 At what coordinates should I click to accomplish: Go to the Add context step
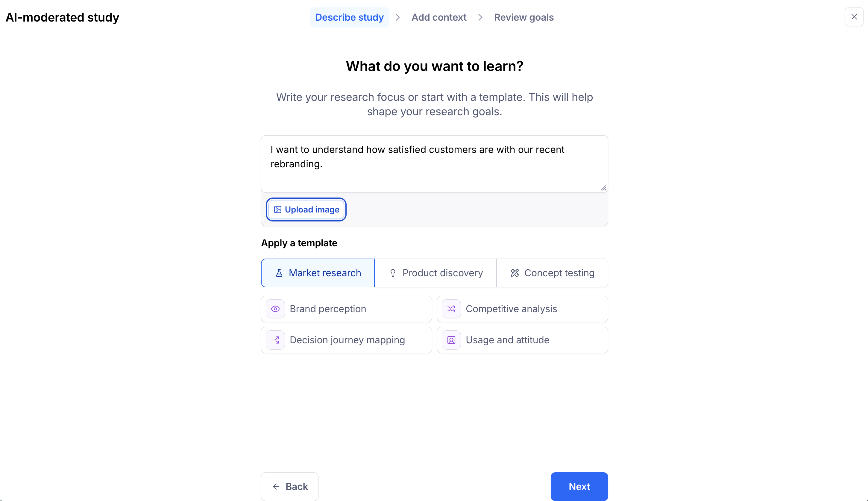439,17
